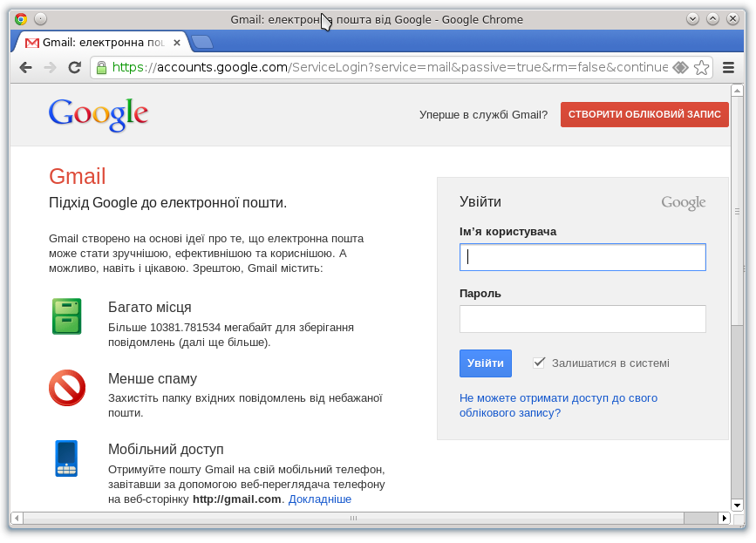
Task: Click the browser Back arrow
Action: 26,67
